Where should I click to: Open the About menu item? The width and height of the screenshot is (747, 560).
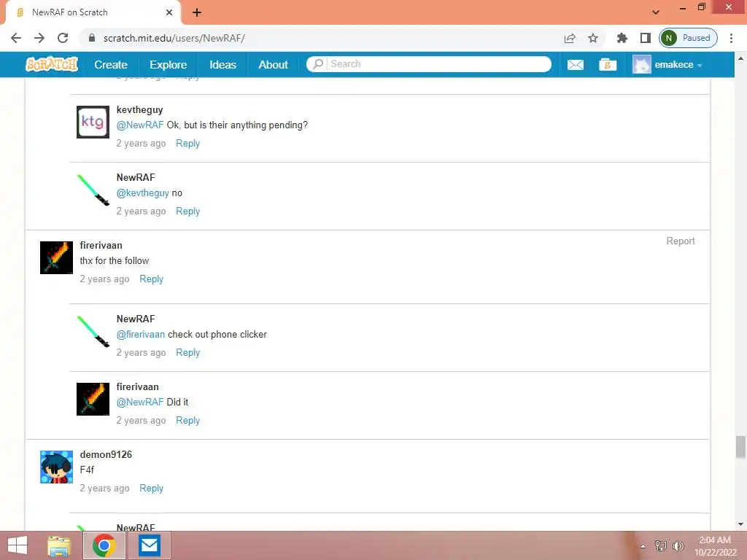(273, 64)
